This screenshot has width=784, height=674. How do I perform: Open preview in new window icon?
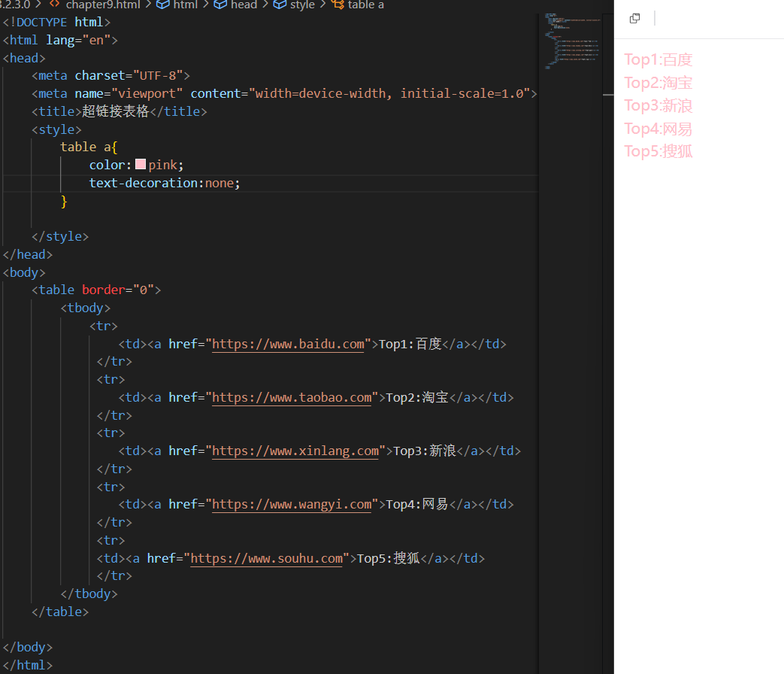[x=634, y=19]
